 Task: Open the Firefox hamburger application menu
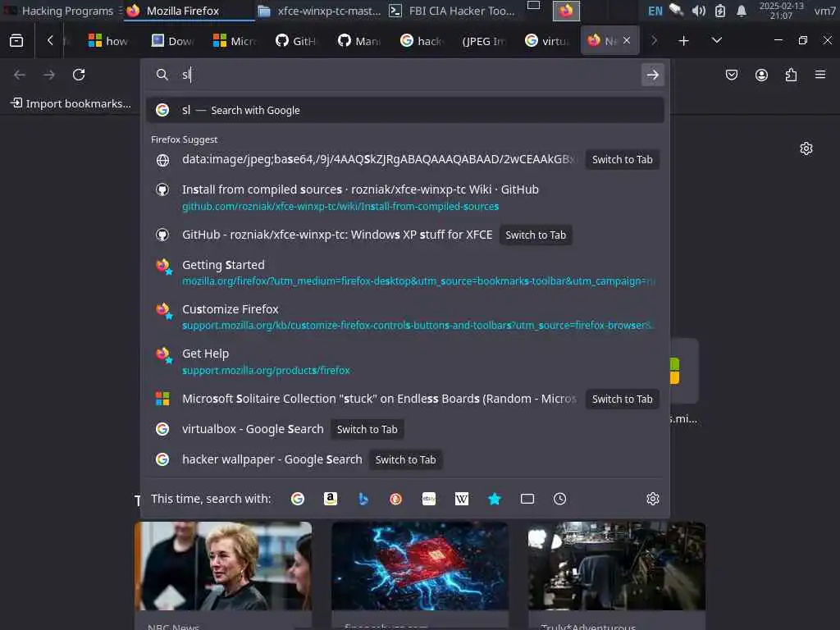pos(820,75)
